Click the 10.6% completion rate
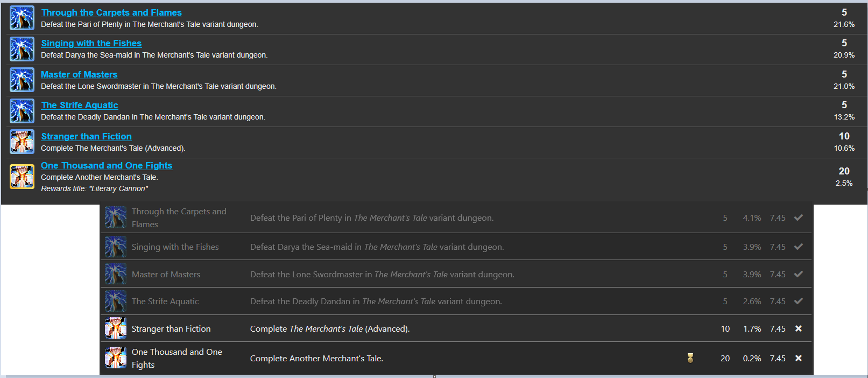The width and height of the screenshot is (868, 378). tap(844, 148)
